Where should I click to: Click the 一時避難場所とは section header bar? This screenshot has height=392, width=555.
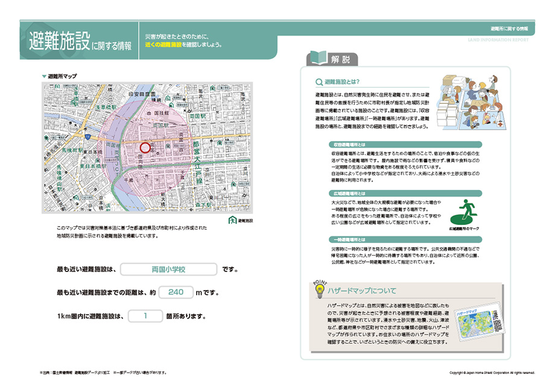pyautogui.click(x=405, y=239)
